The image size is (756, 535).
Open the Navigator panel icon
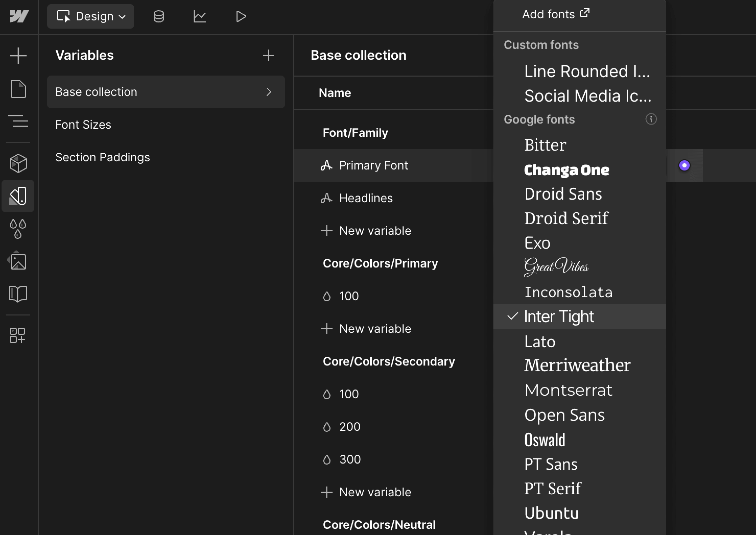point(18,121)
